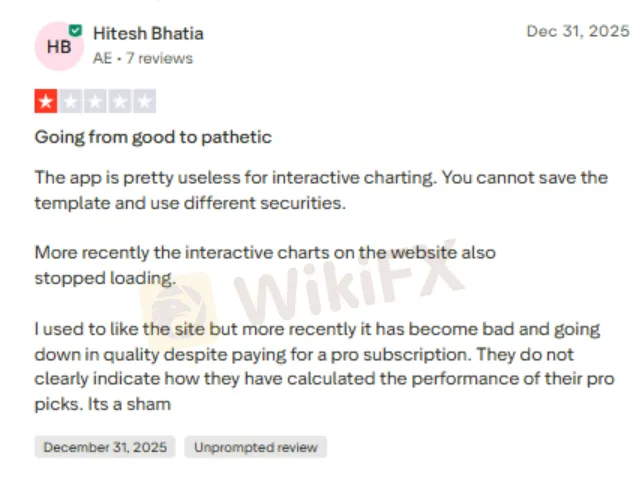Click the 'Dec 31, 2025' date at top right
This screenshot has height=482, width=639.
click(x=575, y=31)
